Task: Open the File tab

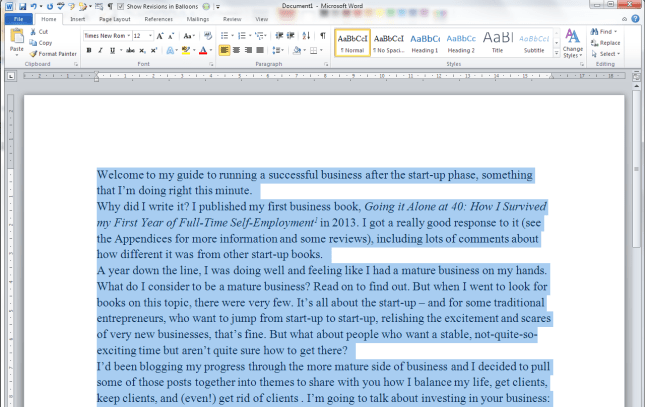Action: pyautogui.click(x=19, y=19)
